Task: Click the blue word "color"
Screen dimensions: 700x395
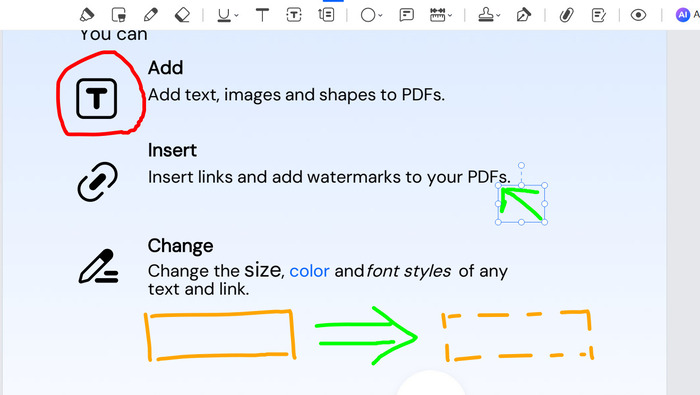Action: [309, 271]
